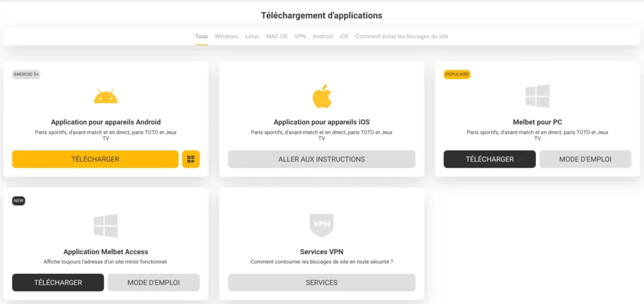Image resolution: width=644 pixels, height=304 pixels.
Task: Select the Tous tab
Action: pyautogui.click(x=201, y=36)
